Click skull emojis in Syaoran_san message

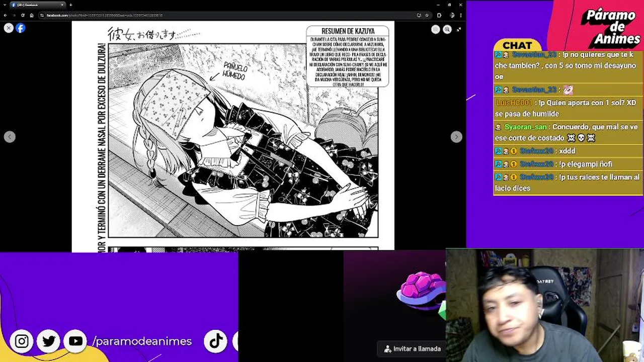581,138
